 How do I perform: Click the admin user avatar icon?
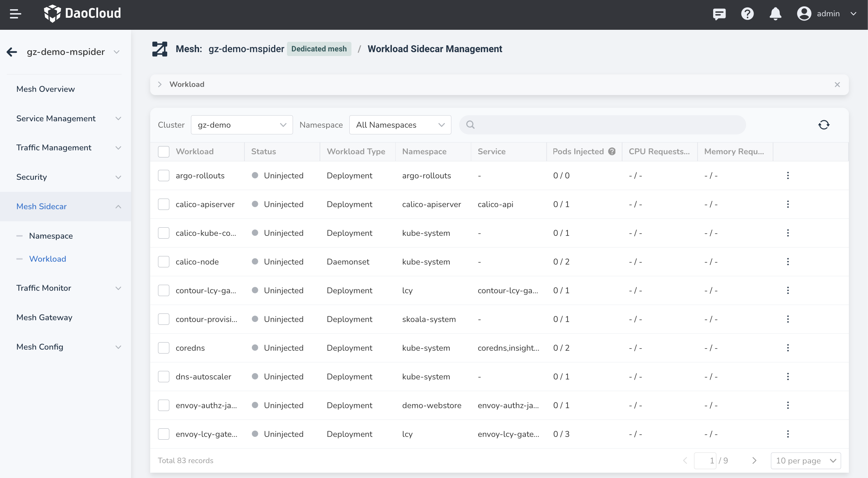[804, 14]
